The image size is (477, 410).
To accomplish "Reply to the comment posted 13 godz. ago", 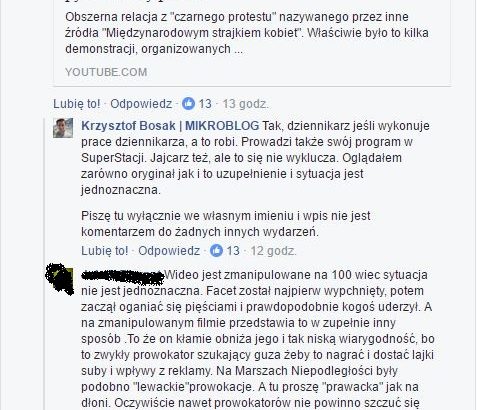I will 141,104.
